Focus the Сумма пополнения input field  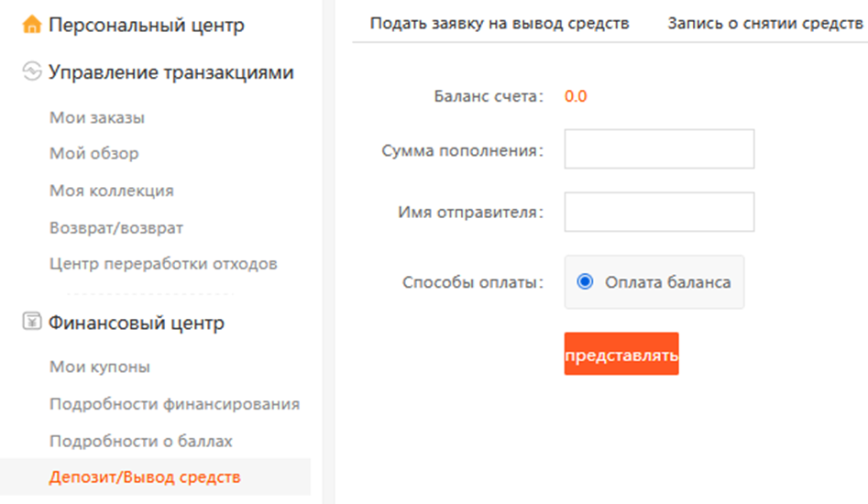[659, 149]
